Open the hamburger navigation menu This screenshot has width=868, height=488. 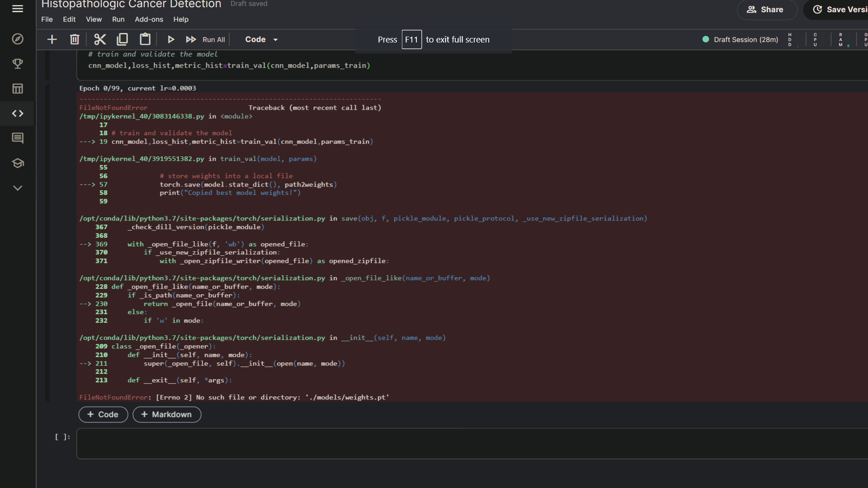18,9
